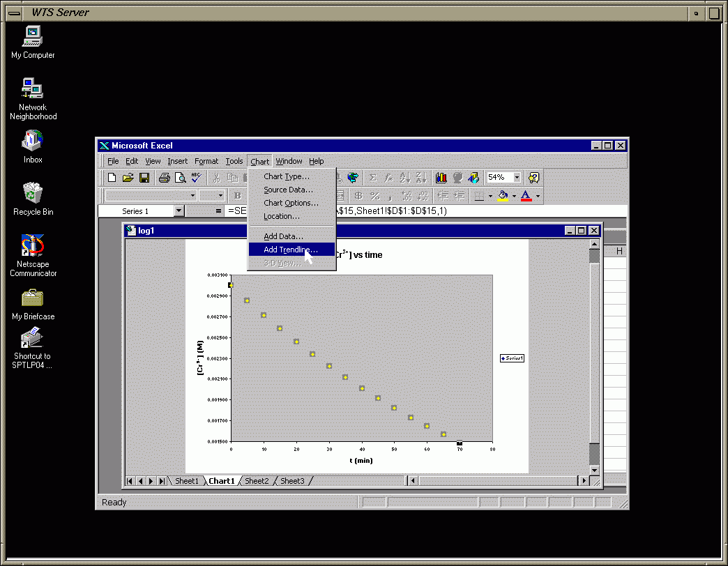
Task: Click the Office Assistant help icon
Action: pyautogui.click(x=533, y=178)
